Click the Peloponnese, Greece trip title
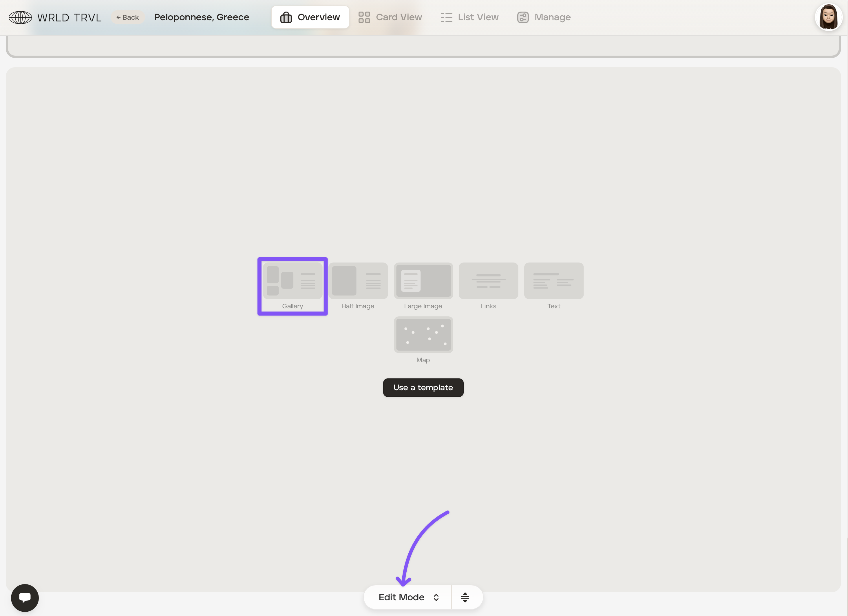Image resolution: width=848 pixels, height=616 pixels. click(202, 17)
